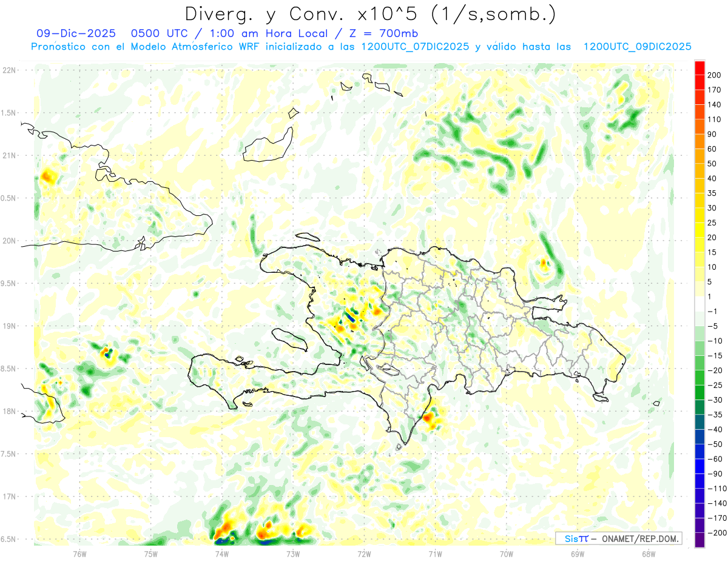Click the '-60' color scale value

(x=716, y=459)
